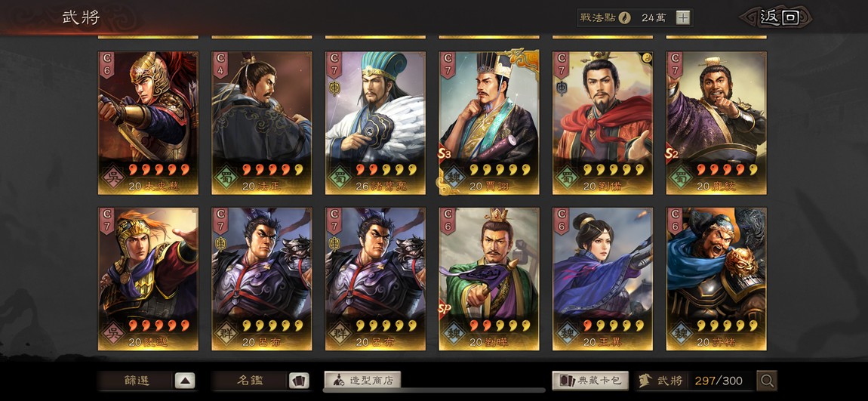Open the 典藏卡包 card pack

[x=590, y=381]
